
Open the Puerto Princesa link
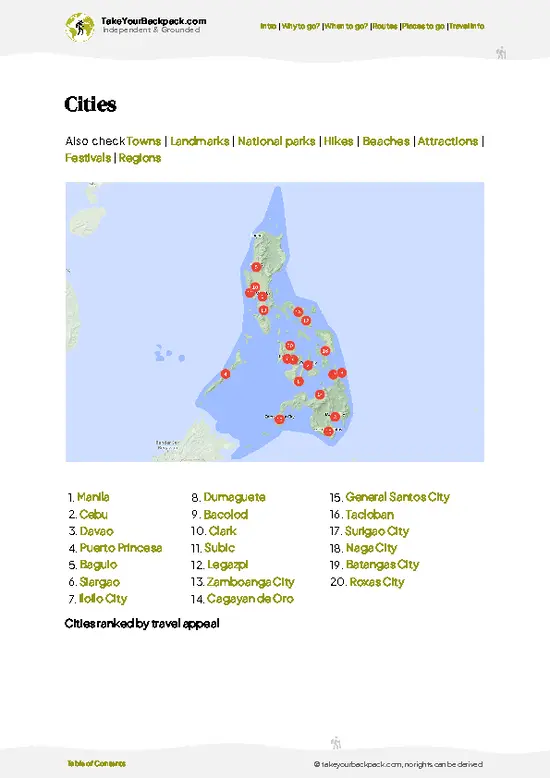121,548
